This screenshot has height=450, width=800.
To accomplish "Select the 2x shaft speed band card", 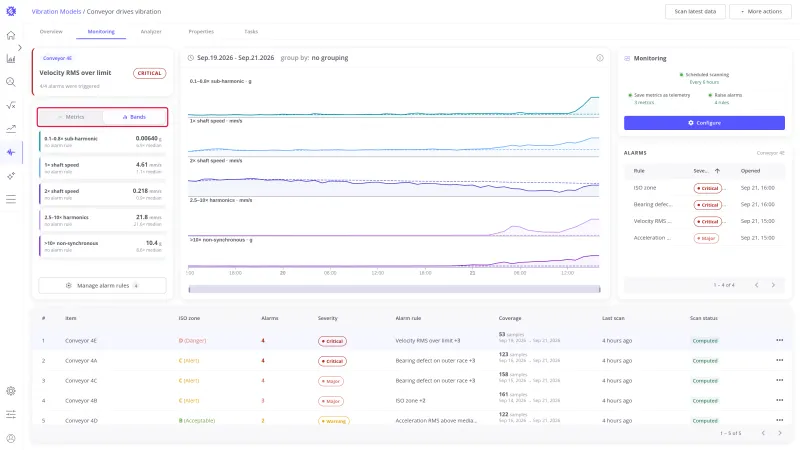I will 103,194.
